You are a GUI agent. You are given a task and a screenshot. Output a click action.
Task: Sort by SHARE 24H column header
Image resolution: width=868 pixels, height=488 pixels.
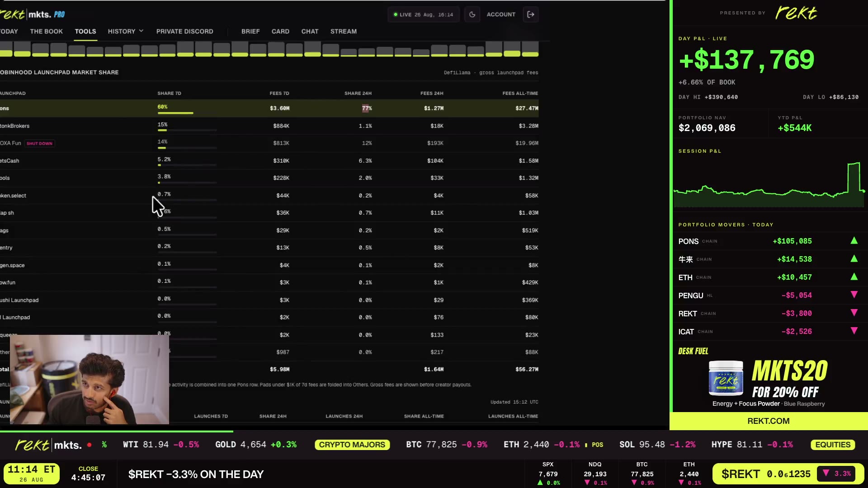pos(358,94)
